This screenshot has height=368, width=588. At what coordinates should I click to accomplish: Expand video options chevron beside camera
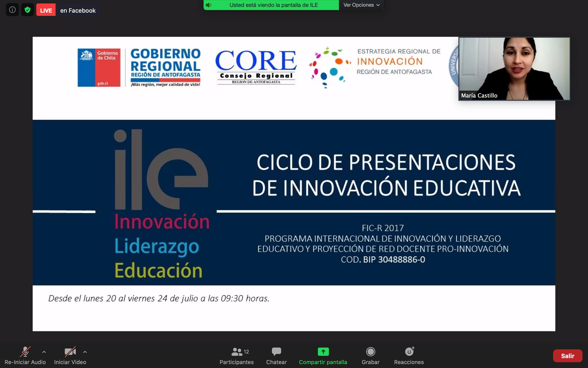pos(85,352)
